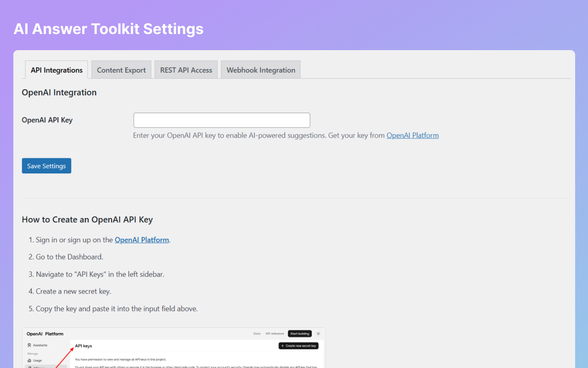This screenshot has height=368, width=588.
Task: Click the U avatar icon in tutorial screenshot
Action: pos(318,333)
